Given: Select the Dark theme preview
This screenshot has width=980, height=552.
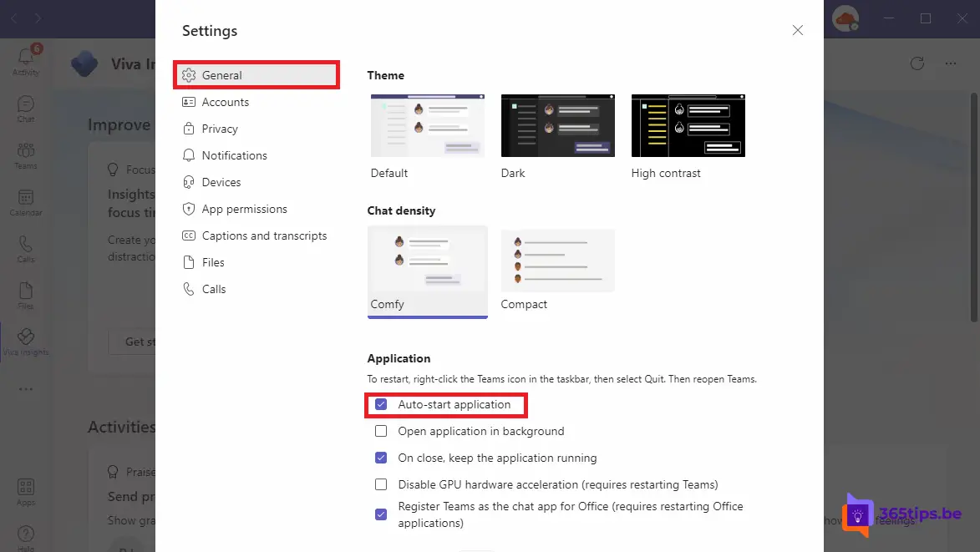Looking at the screenshot, I should (557, 125).
